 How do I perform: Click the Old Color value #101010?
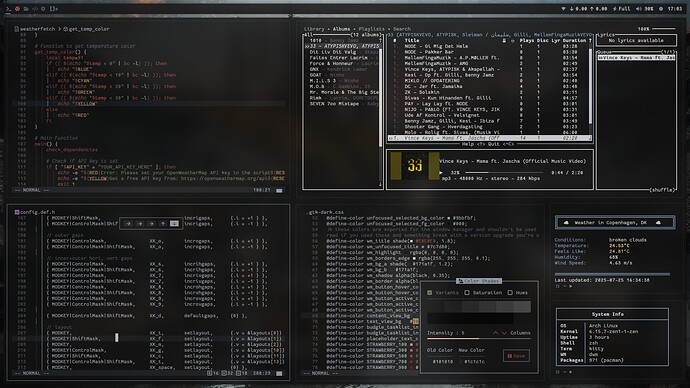click(x=442, y=362)
